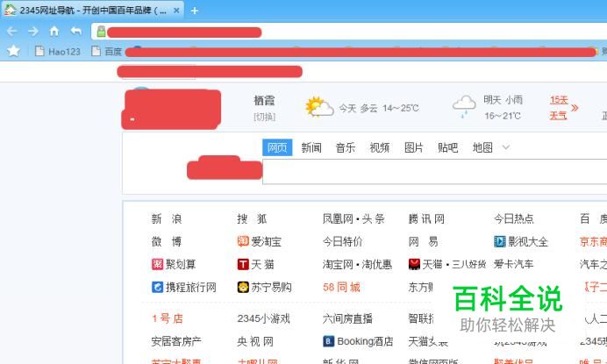Close the 2345网址导航 tab
607x364 pixels.
(176, 11)
